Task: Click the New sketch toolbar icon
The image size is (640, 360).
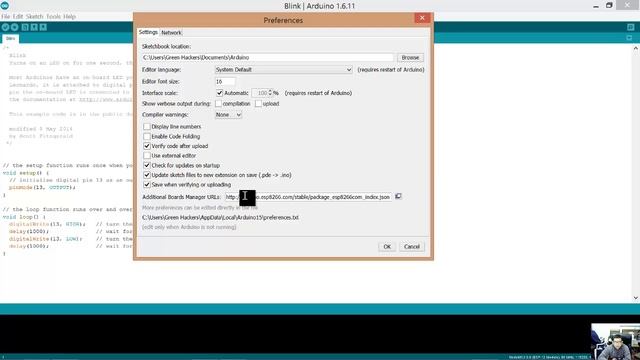Action: pos(25,27)
